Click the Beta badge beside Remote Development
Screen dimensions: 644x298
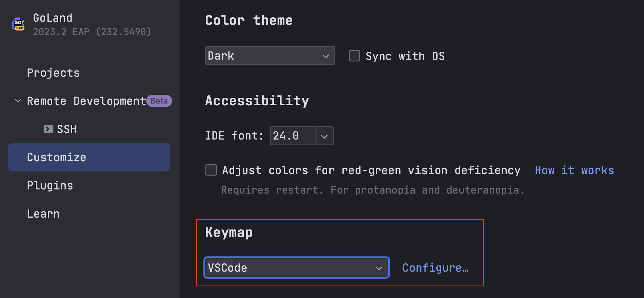pos(159,101)
